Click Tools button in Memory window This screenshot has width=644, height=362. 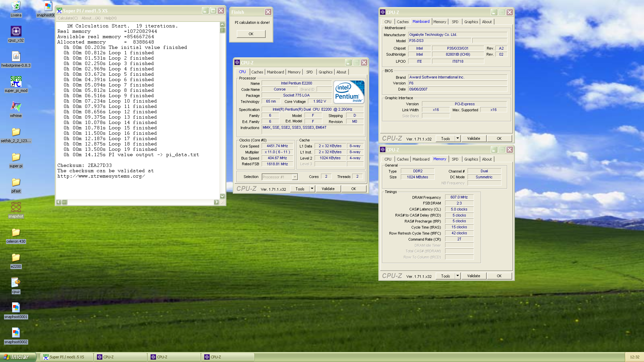click(x=445, y=276)
